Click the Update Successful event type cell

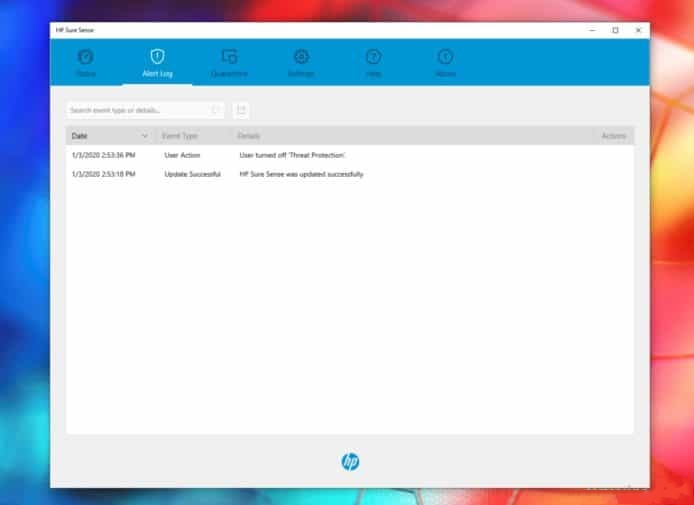pyautogui.click(x=193, y=174)
